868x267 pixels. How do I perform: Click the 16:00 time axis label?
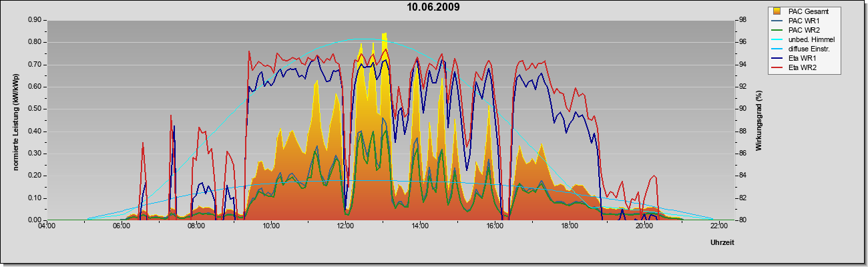495,226
